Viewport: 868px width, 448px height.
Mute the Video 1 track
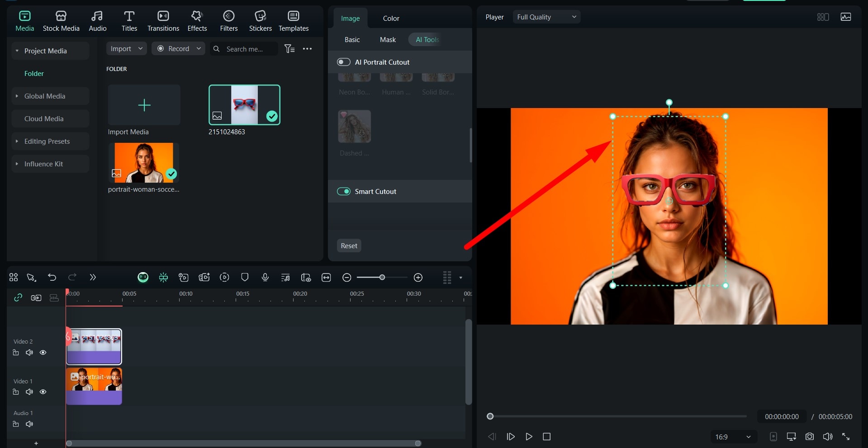pos(29,392)
